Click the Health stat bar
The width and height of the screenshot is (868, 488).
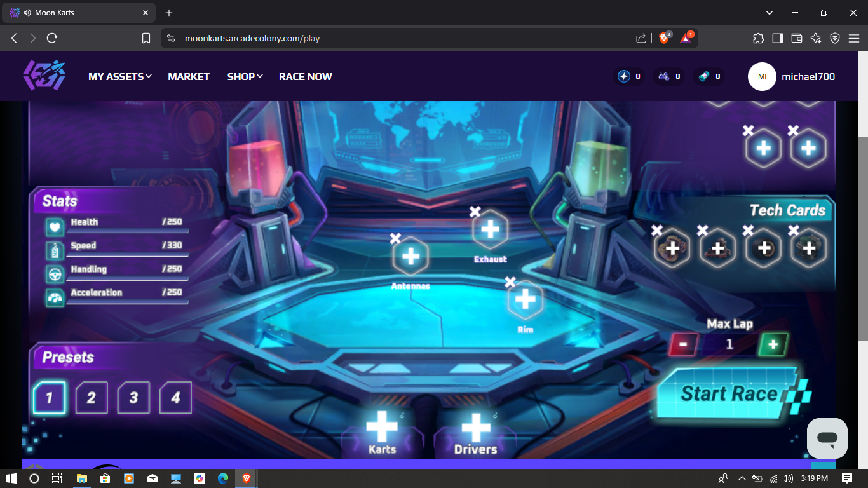point(128,231)
